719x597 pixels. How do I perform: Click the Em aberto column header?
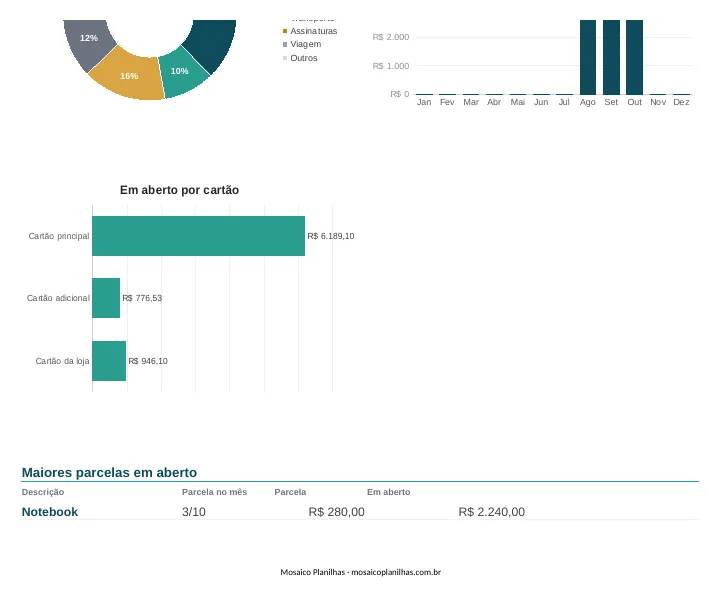(x=388, y=492)
